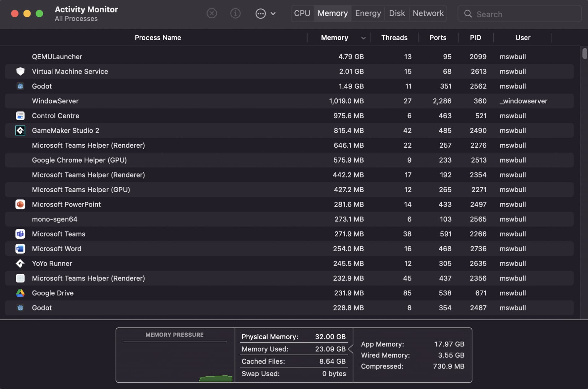This screenshot has height=389, width=588.
Task: Click the App Memory 17.97 GB value
Action: tap(449, 344)
